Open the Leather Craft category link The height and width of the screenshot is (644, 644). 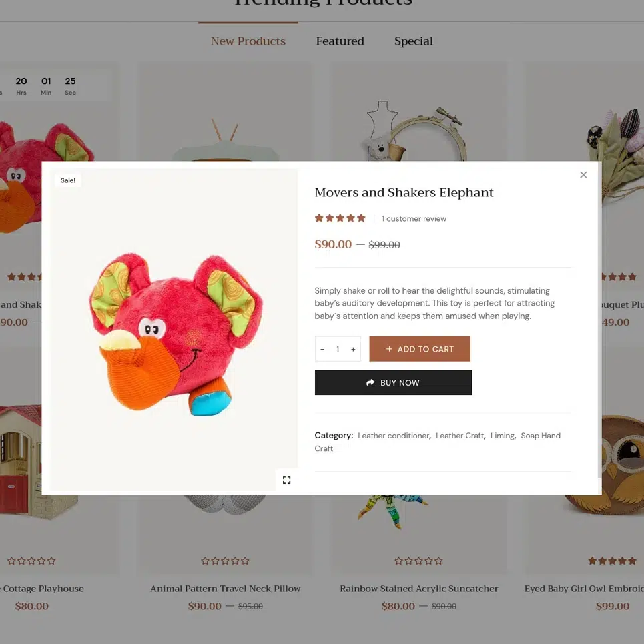coord(459,436)
